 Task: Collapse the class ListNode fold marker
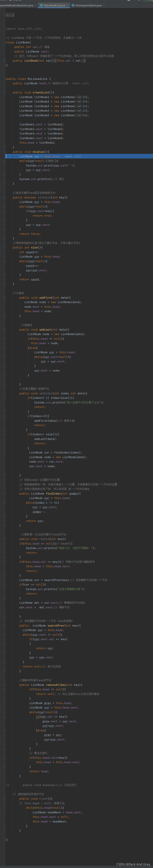[5, 42]
